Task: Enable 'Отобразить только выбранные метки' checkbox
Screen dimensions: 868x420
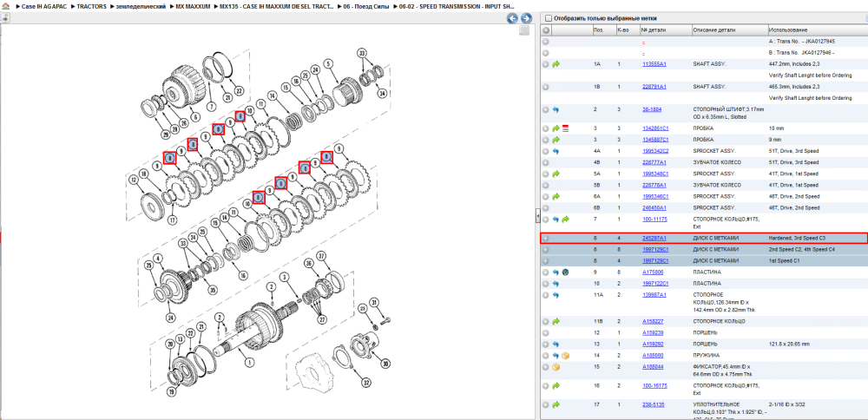Action: tap(548, 17)
